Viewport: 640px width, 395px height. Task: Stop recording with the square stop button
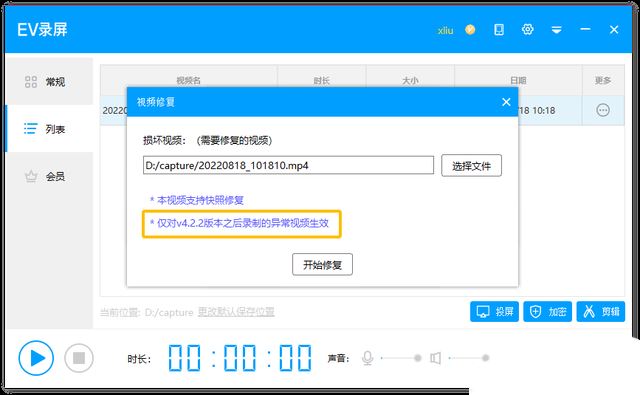(79, 358)
